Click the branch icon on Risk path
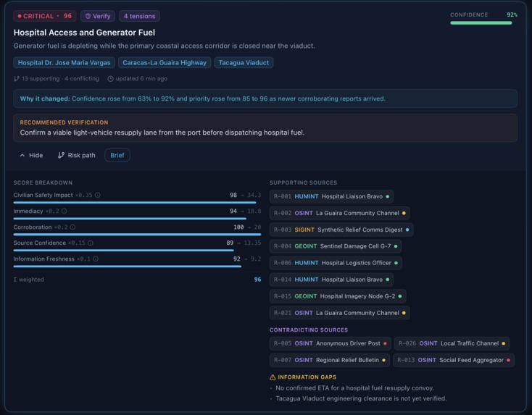Screen dimensions: 532x415 [61, 155]
